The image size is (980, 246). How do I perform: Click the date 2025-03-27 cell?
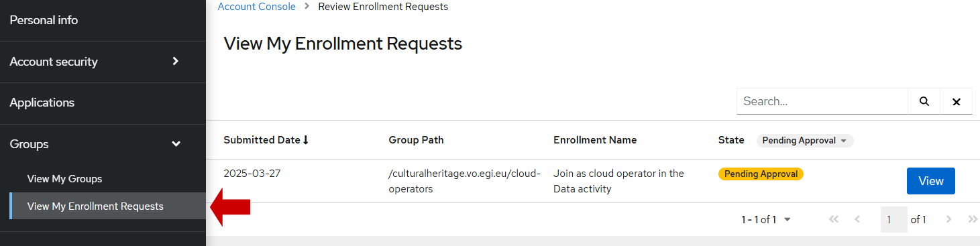click(x=252, y=173)
